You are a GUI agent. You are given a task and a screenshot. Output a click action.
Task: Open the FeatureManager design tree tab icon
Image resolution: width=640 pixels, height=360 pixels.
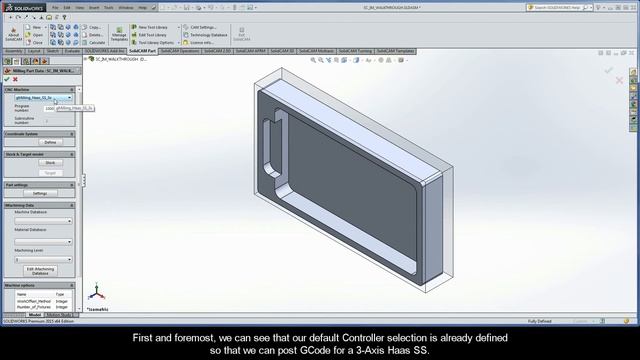point(7,61)
